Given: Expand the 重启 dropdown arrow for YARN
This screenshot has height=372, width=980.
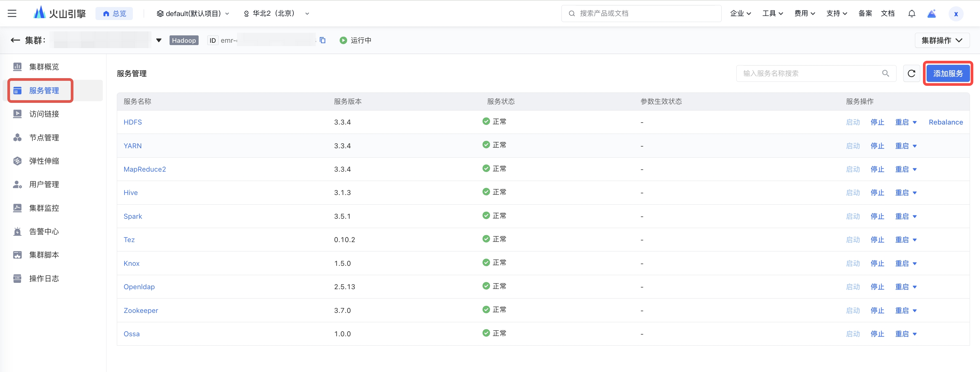Looking at the screenshot, I should [x=915, y=146].
